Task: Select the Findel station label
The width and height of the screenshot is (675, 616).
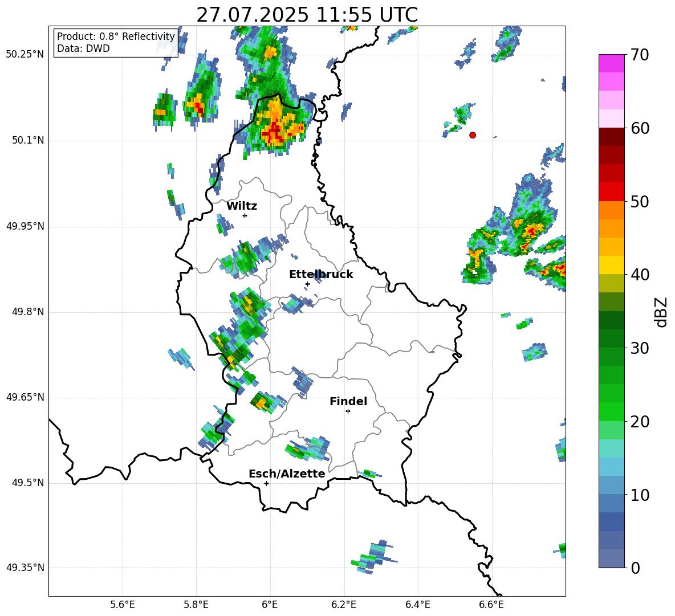Action: [348, 401]
